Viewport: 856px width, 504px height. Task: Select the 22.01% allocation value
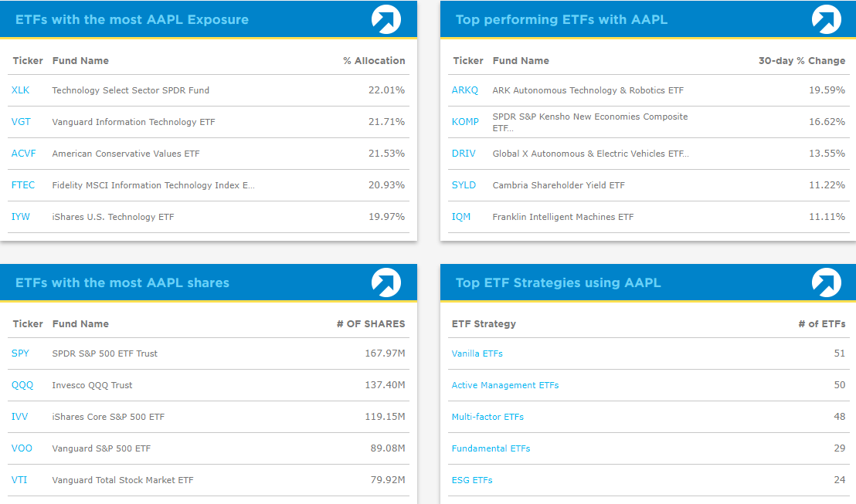[x=386, y=90]
